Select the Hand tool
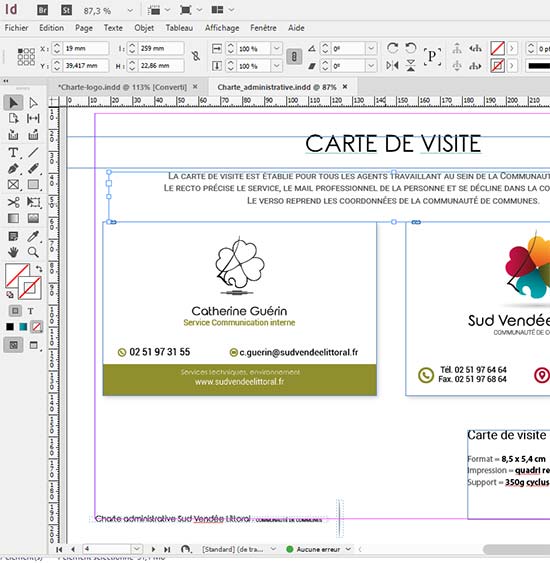The height and width of the screenshot is (563, 550). pyautogui.click(x=13, y=252)
